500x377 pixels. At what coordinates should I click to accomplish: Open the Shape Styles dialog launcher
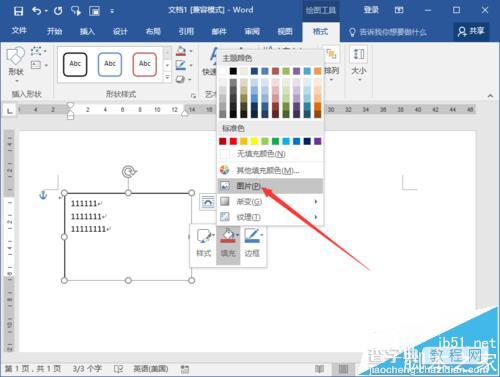click(x=193, y=96)
